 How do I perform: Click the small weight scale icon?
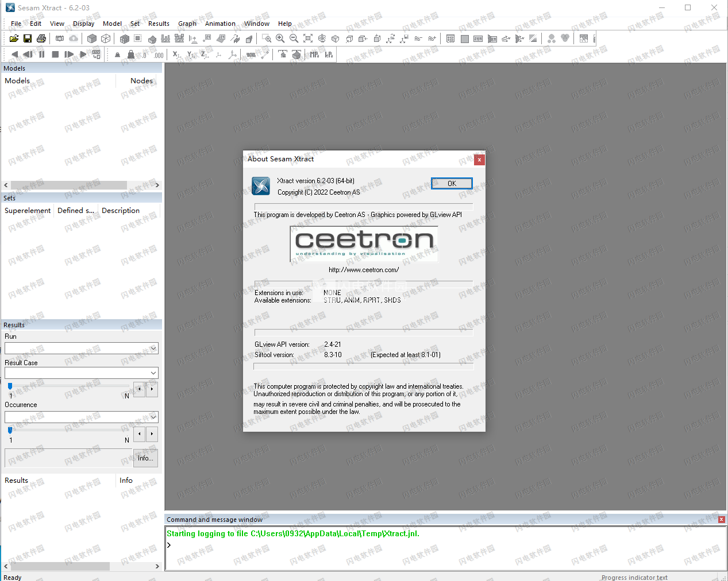117,55
